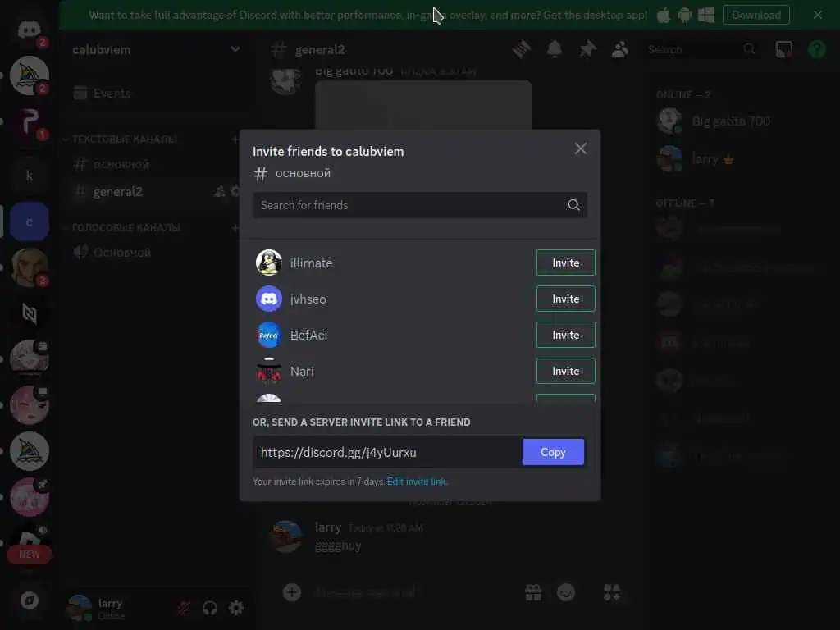Select the blue 'c' server icon
This screenshot has height=630, width=840.
pos(29,221)
